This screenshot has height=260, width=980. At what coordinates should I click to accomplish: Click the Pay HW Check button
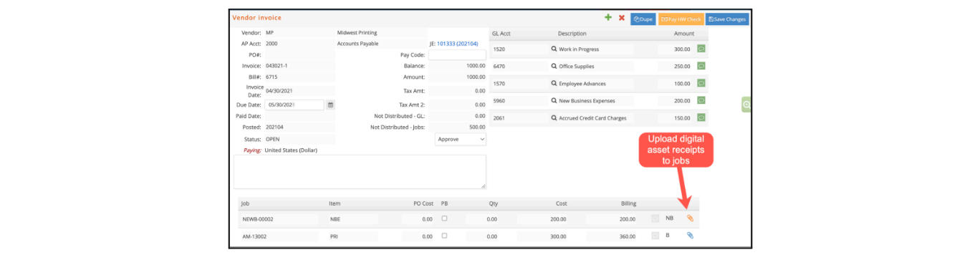[681, 19]
